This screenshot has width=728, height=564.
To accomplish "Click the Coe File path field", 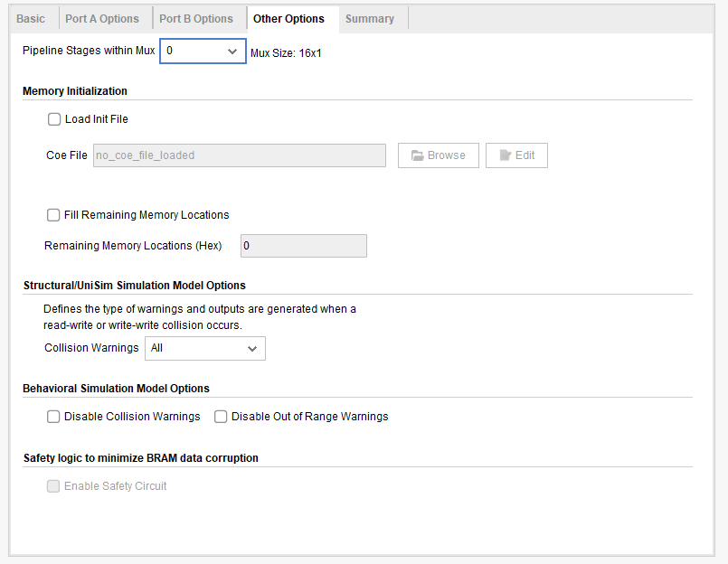I will [240, 155].
